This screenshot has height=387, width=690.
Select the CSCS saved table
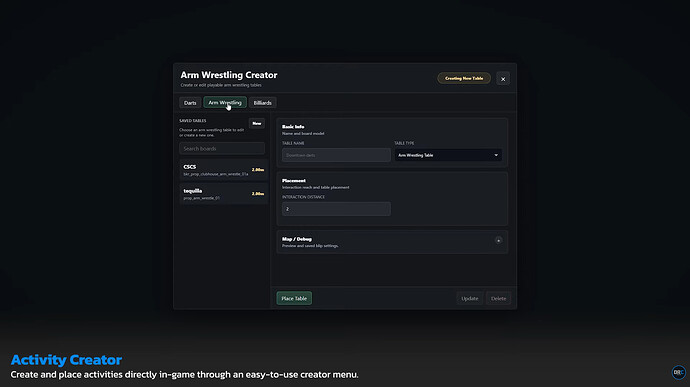223,170
